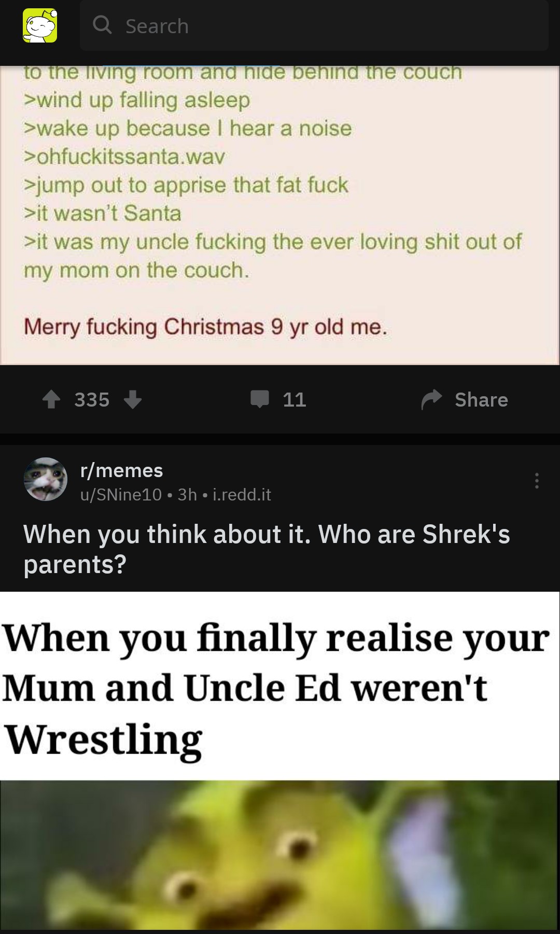
Task: Open comments via speech bubble icon
Action: [x=260, y=399]
